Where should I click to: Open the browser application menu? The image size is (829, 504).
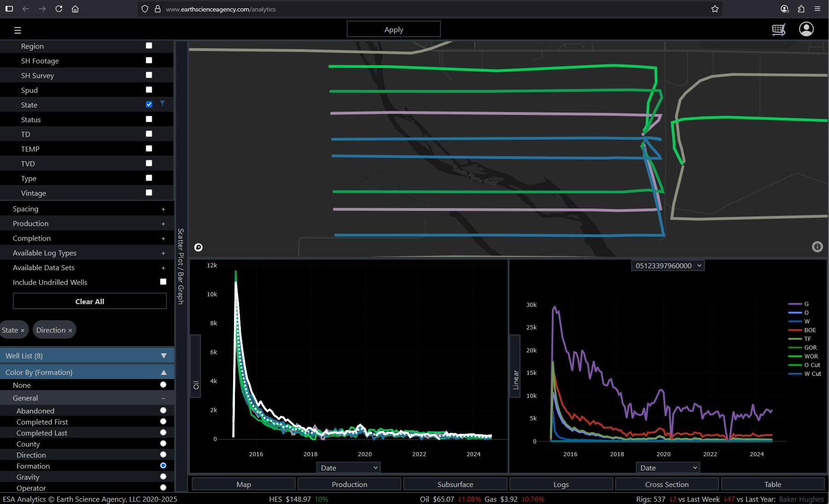[x=818, y=9]
